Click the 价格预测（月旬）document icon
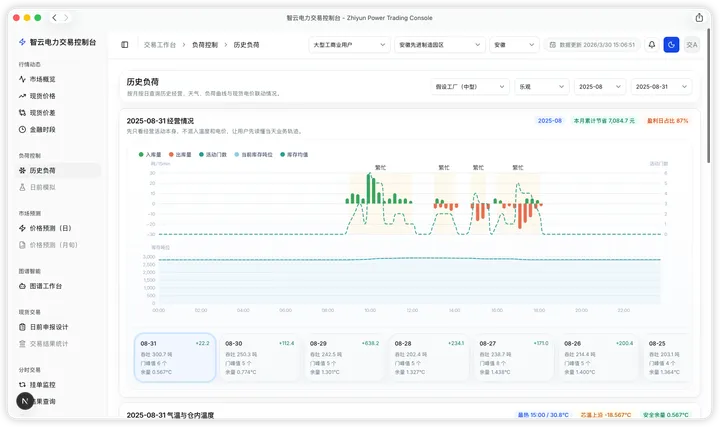This screenshot has height=427, width=720. click(22, 245)
